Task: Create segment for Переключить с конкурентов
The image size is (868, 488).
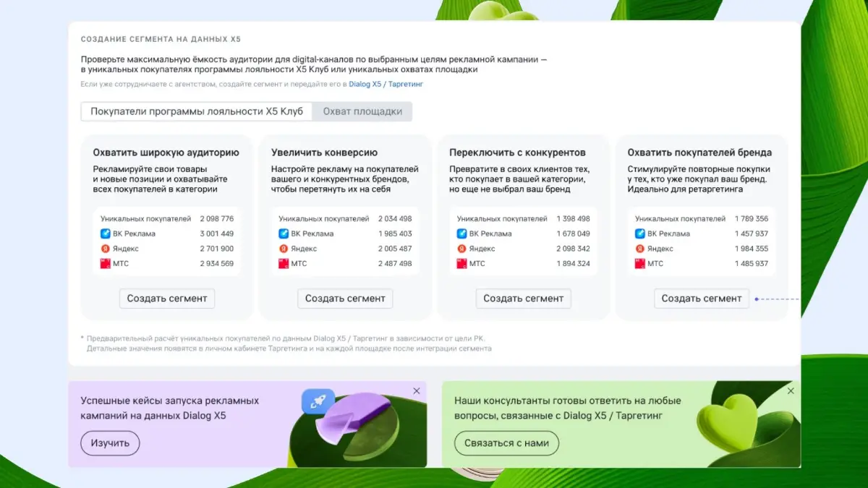Action: 524,299
